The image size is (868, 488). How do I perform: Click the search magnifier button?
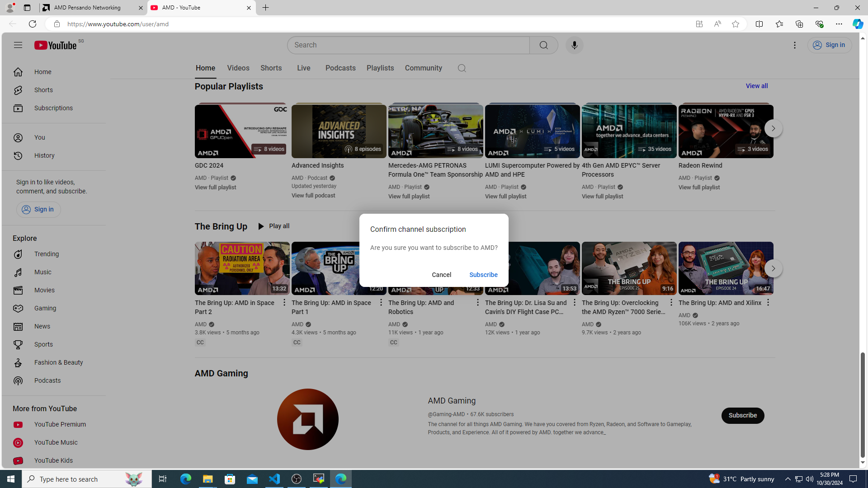[x=543, y=45]
